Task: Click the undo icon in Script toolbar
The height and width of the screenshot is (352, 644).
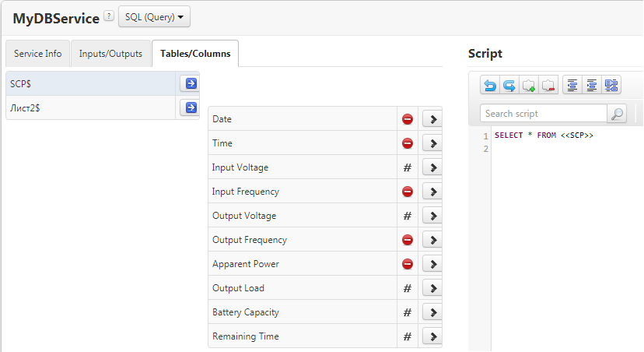Action: click(x=490, y=85)
